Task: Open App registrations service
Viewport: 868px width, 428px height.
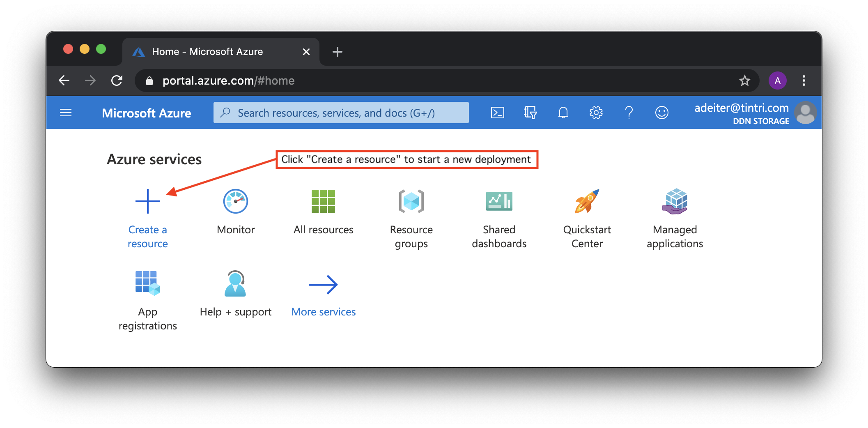Action: point(147,283)
